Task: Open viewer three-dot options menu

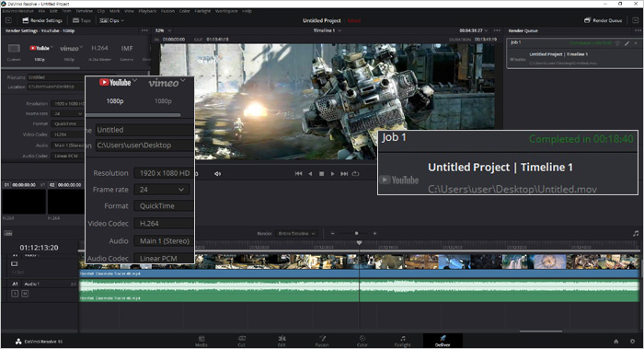Action: (497, 30)
